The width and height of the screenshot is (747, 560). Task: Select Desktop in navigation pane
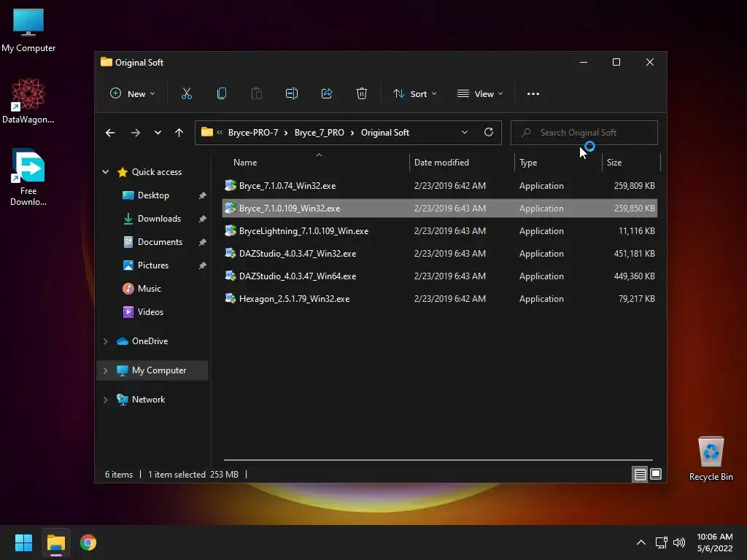tap(153, 195)
